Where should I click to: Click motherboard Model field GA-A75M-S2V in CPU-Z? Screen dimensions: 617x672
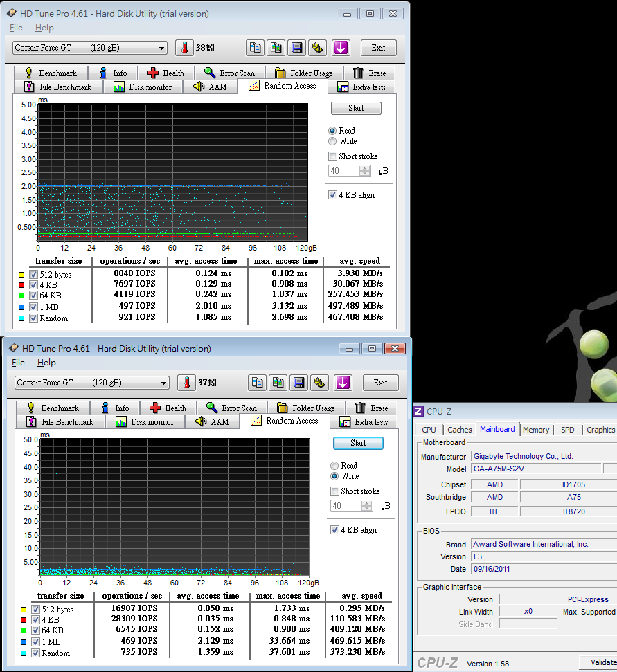535,469
